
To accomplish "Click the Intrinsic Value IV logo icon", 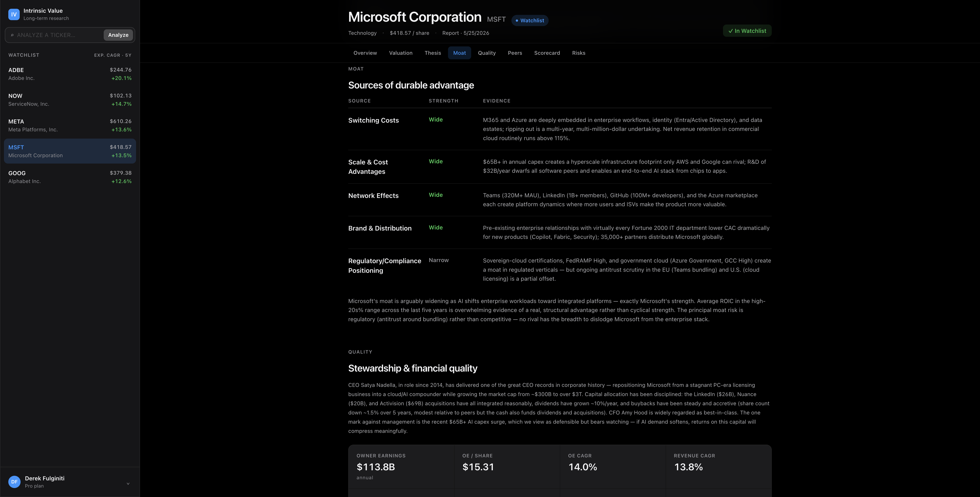I will pos(14,14).
